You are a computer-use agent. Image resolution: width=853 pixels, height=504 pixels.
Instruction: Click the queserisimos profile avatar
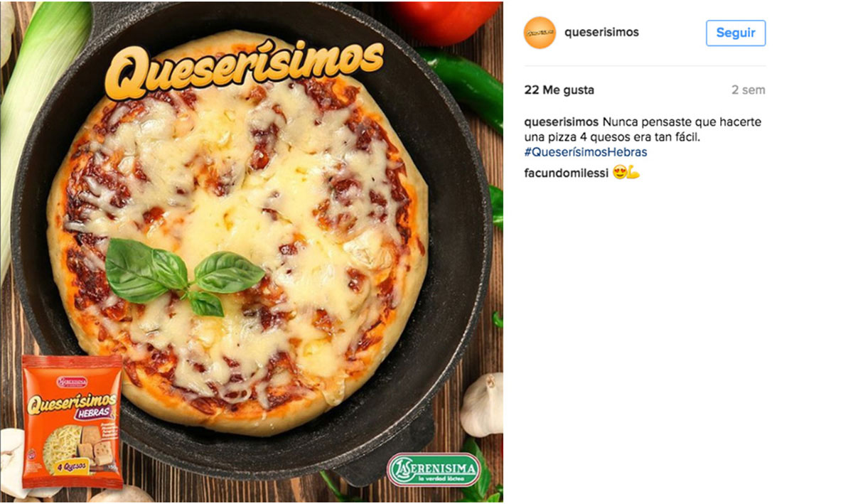click(540, 33)
